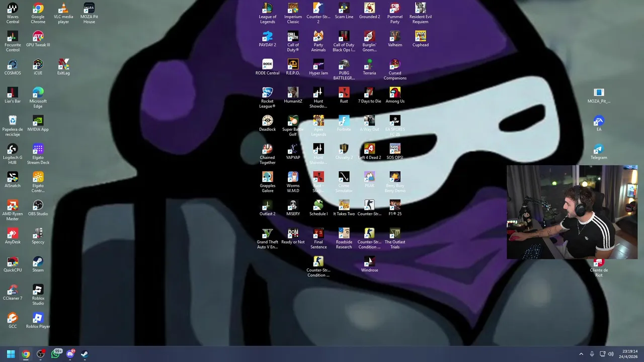The image size is (644, 362).
Task: Open the Waves Central desktop icon
Action: (13, 13)
